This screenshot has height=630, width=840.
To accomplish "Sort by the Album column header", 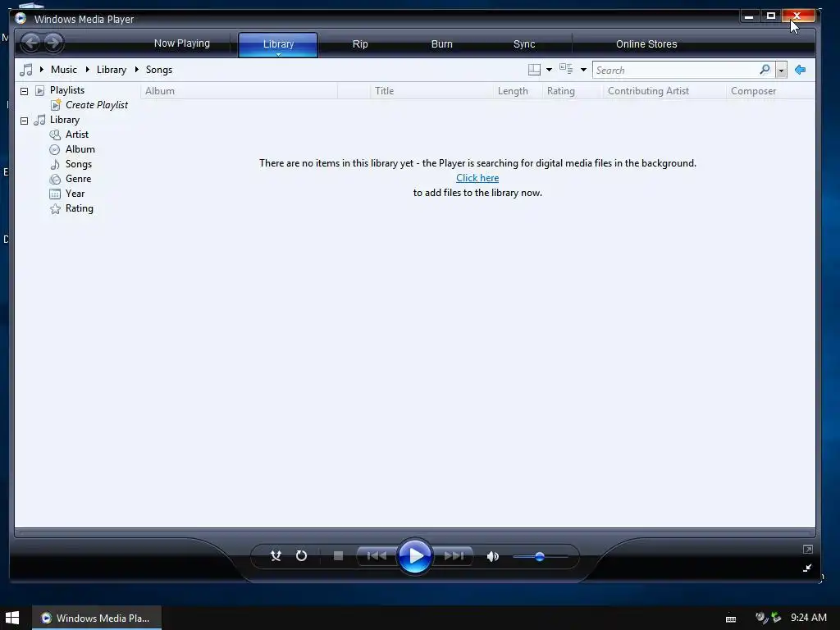I will [239, 91].
